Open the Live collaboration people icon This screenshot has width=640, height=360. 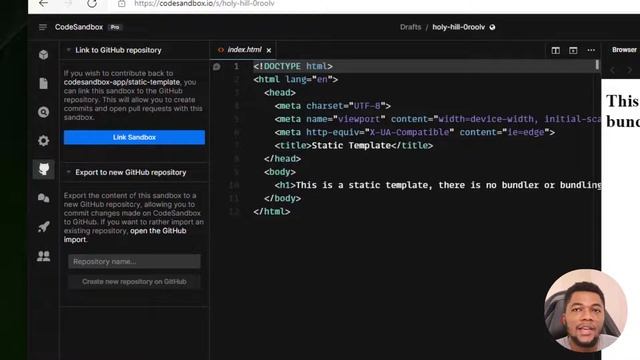click(x=43, y=256)
